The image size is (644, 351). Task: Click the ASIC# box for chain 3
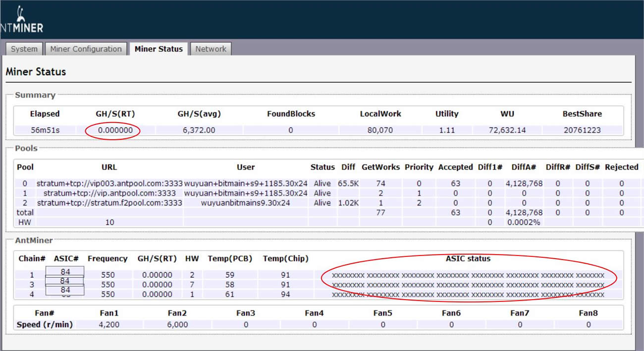(x=65, y=281)
